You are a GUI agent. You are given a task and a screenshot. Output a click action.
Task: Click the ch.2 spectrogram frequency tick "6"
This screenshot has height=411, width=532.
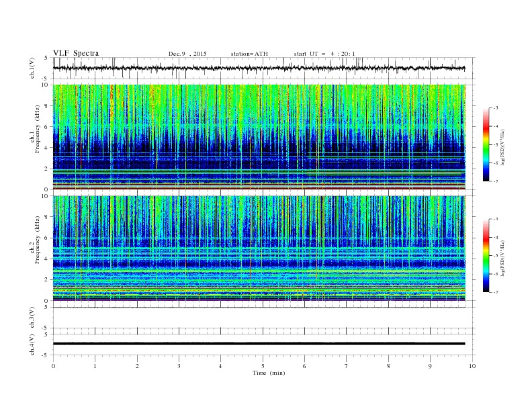click(46, 238)
